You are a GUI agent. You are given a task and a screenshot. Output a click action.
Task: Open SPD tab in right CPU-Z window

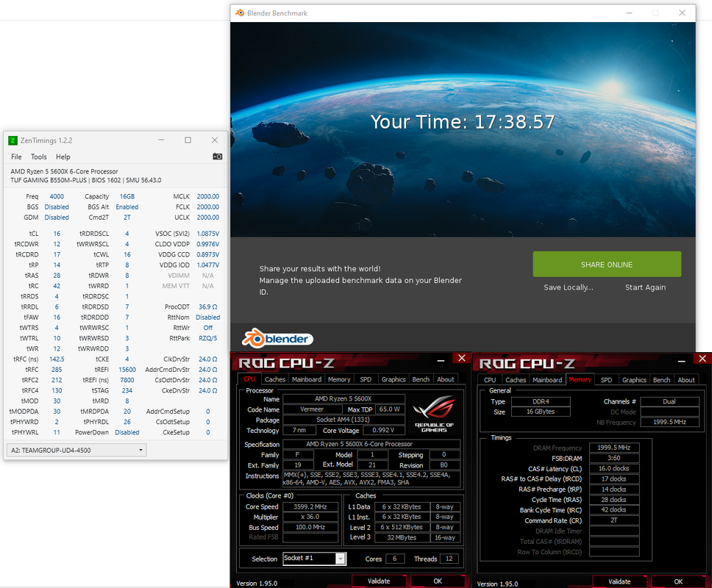click(x=606, y=380)
